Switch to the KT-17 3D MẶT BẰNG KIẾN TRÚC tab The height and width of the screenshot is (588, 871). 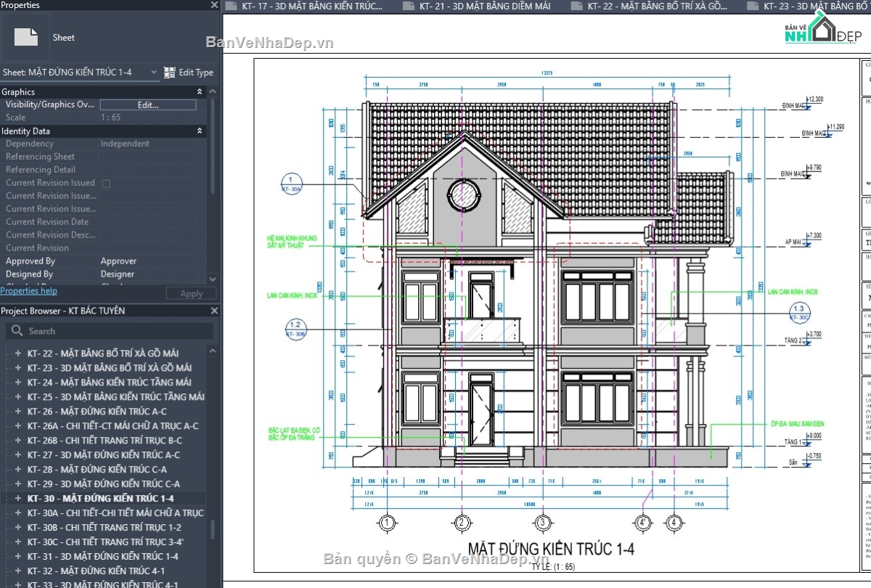pos(312,7)
